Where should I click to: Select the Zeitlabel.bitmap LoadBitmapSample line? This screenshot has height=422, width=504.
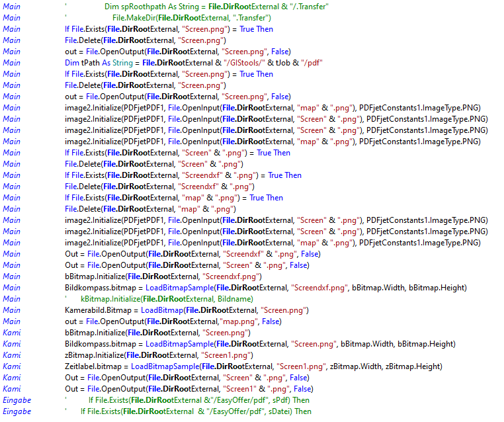pos(253,366)
